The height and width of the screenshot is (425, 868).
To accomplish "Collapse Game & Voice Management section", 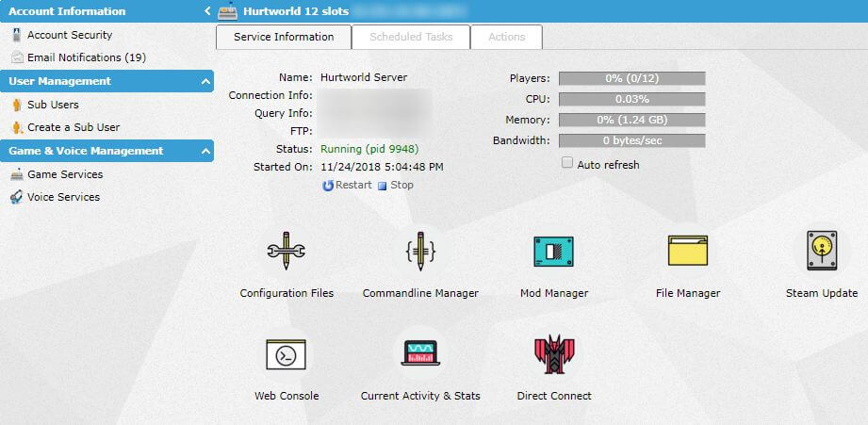I will point(205,151).
